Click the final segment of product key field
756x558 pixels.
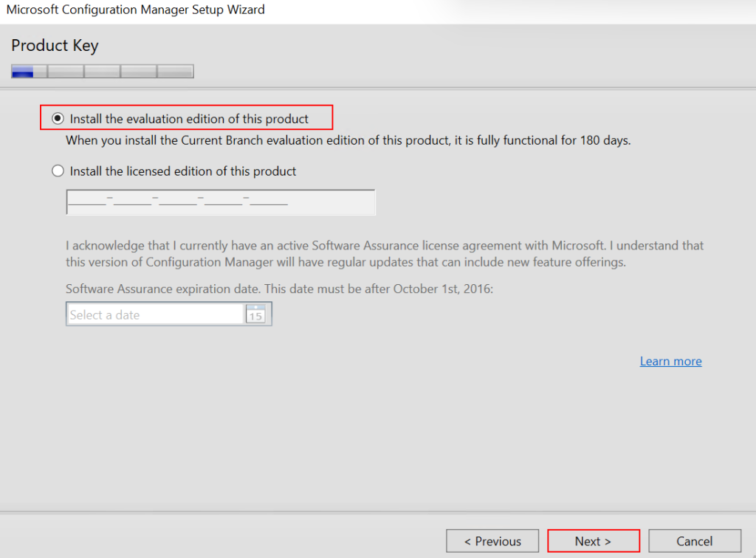pos(269,202)
